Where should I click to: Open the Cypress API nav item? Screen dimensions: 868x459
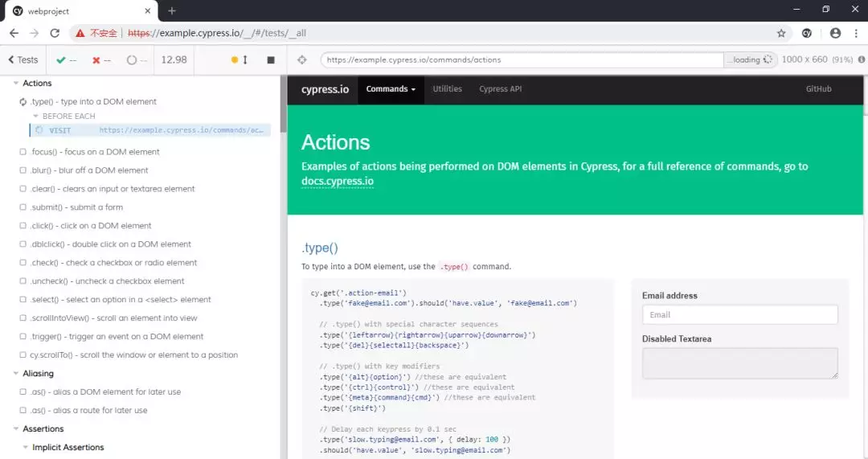click(x=501, y=89)
